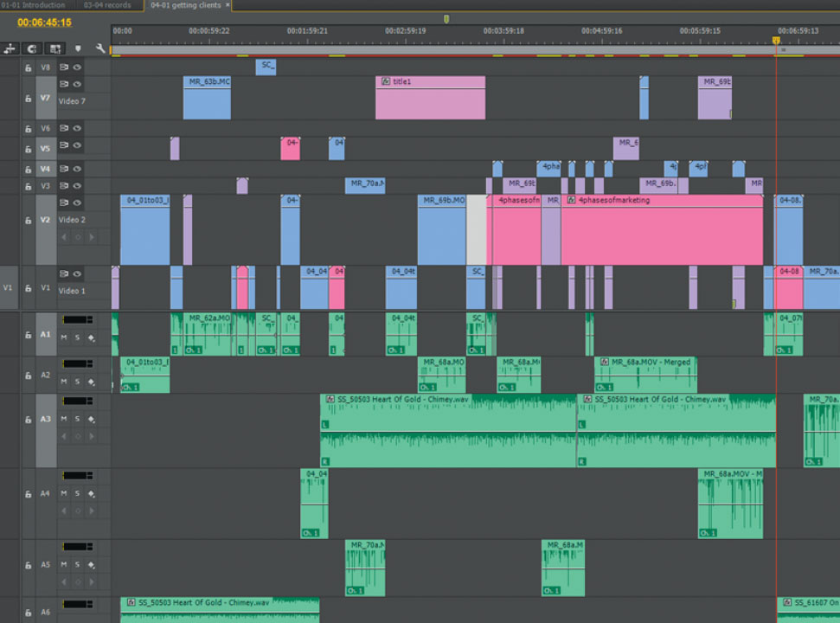Switch to the 03-04 records tab

click(108, 5)
